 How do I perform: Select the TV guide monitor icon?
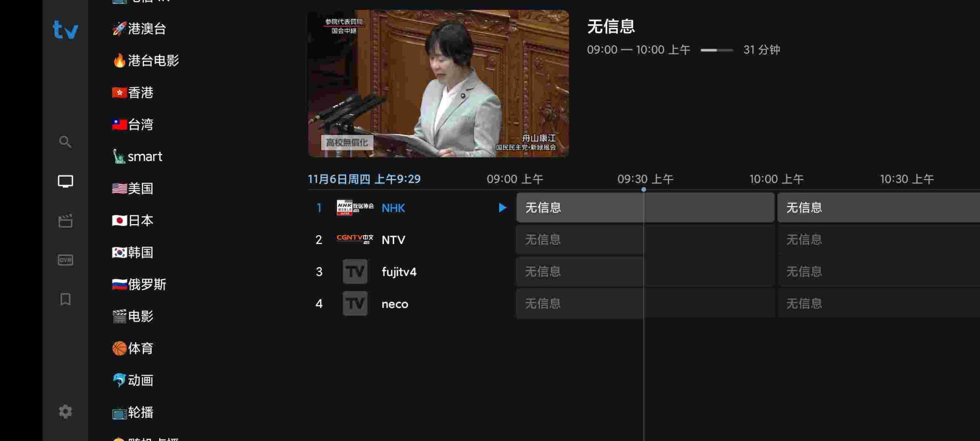[x=65, y=181]
